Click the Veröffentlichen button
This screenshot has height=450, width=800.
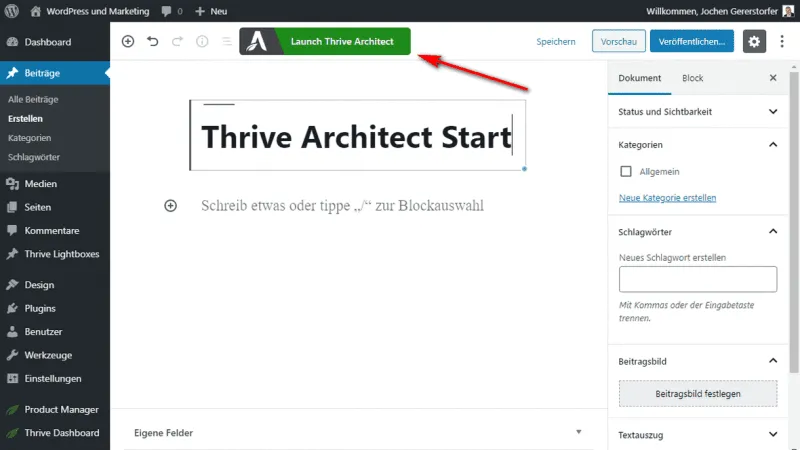coord(691,41)
